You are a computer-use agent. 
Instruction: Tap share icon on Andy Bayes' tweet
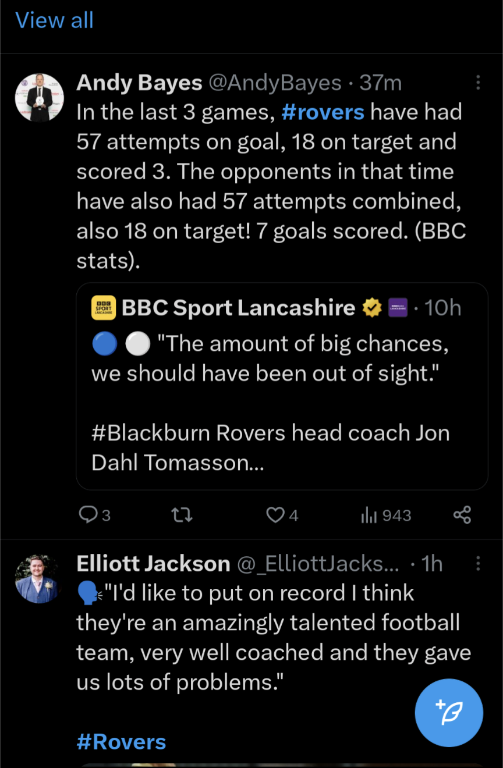tap(462, 515)
